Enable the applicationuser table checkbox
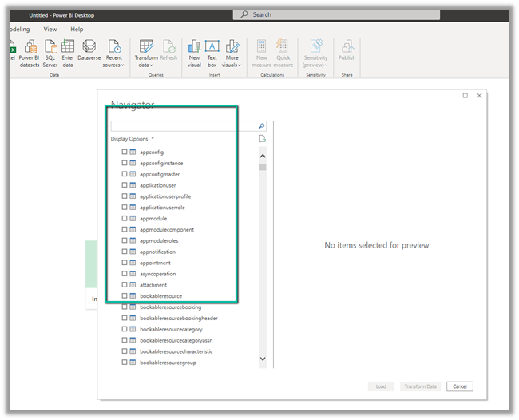This screenshot has width=519, height=420. 124,185
